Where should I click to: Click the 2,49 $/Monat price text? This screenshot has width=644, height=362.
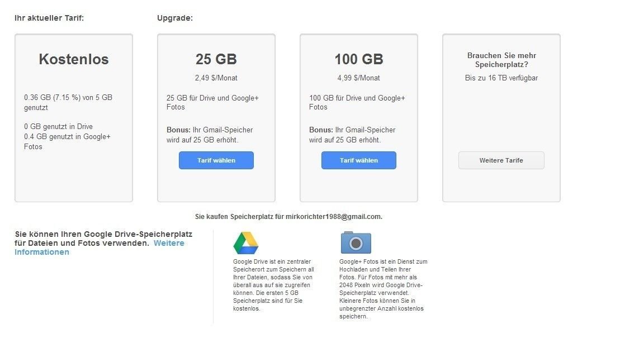pyautogui.click(x=216, y=78)
